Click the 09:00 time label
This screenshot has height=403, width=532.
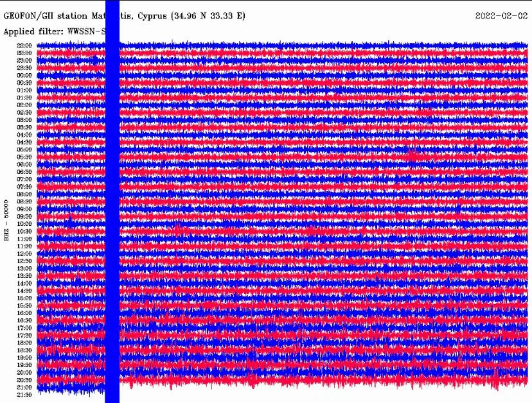24,209
